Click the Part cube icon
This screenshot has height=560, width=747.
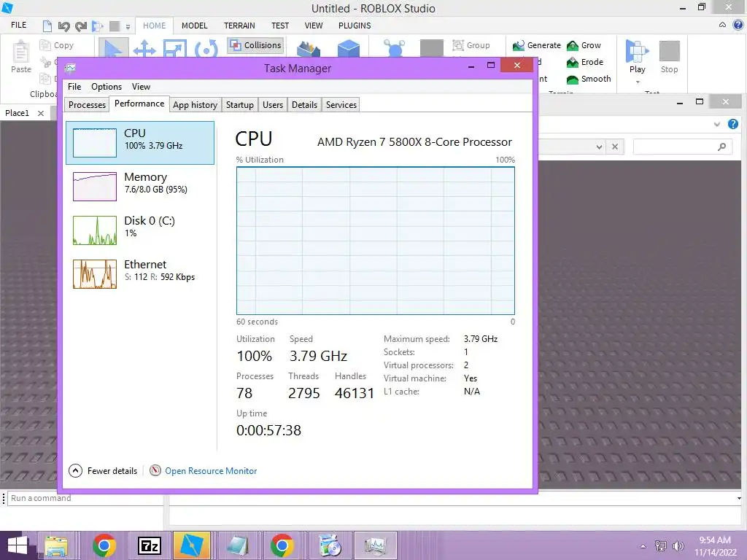pyautogui.click(x=348, y=49)
